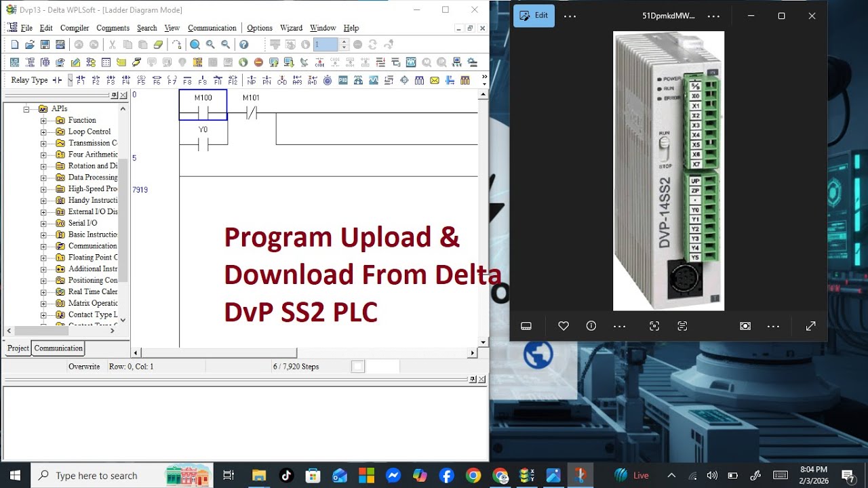Click the Overwrite status bar entry
The height and width of the screenshot is (488, 868).
84,367
